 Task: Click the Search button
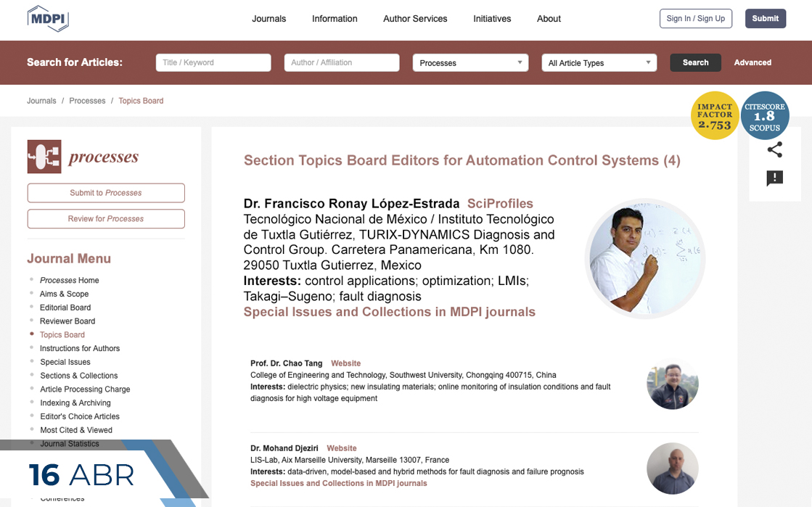pos(695,62)
